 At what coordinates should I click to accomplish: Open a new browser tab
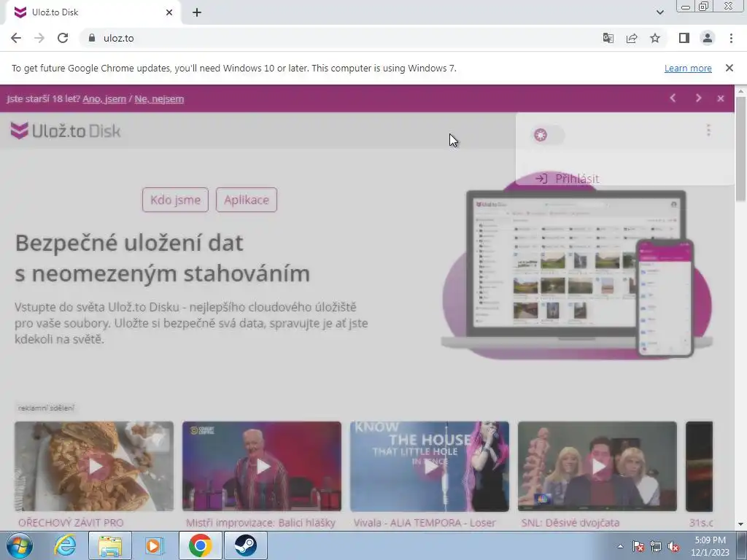click(x=197, y=13)
